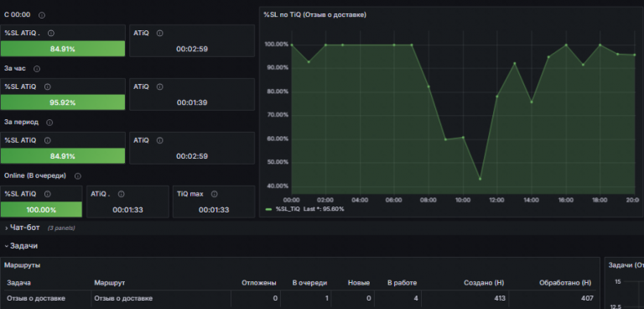
Task: Open the %SL по TiQ chart panel title
Action: coord(315,15)
